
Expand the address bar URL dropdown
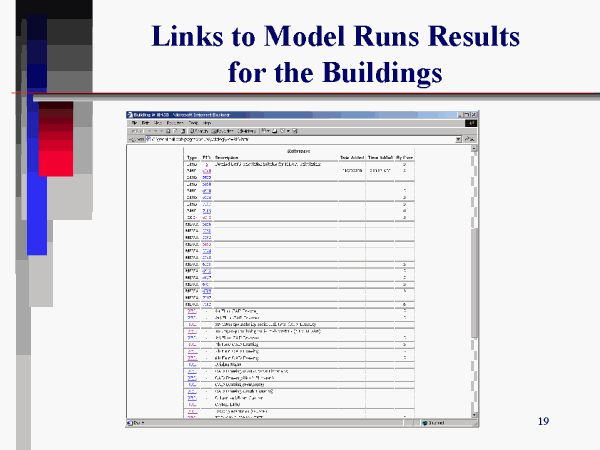tap(458, 140)
